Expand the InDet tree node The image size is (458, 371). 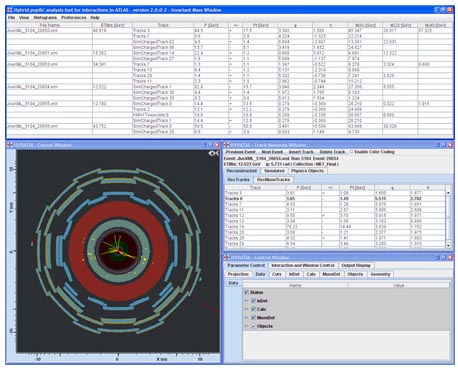coord(247,301)
